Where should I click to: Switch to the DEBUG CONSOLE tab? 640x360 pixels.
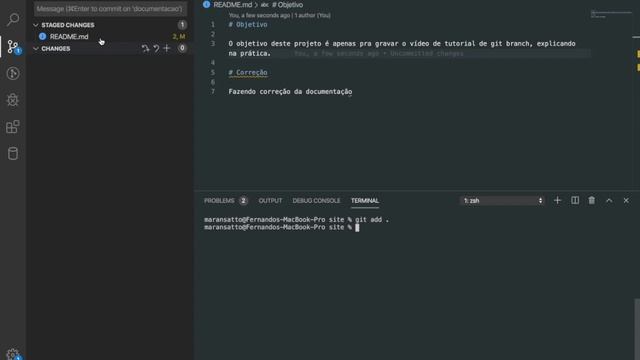[x=316, y=201]
